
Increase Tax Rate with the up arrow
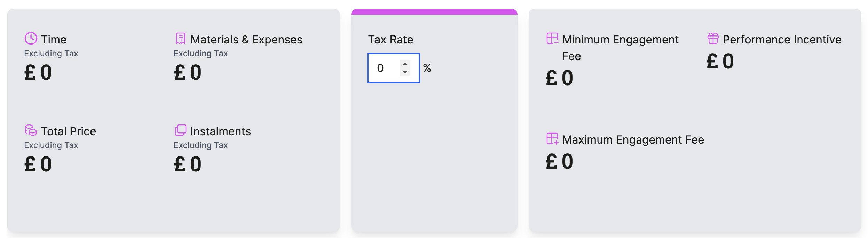tap(405, 64)
